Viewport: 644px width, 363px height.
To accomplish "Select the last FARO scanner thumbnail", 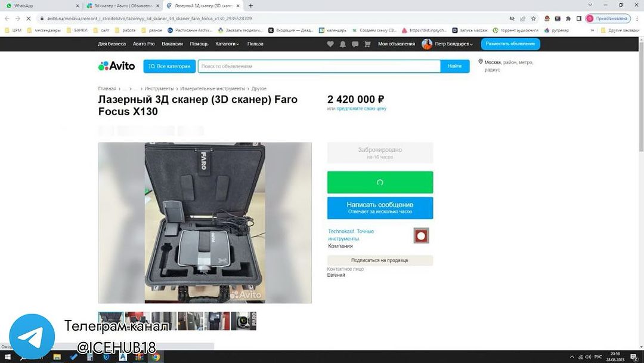I will (243, 321).
